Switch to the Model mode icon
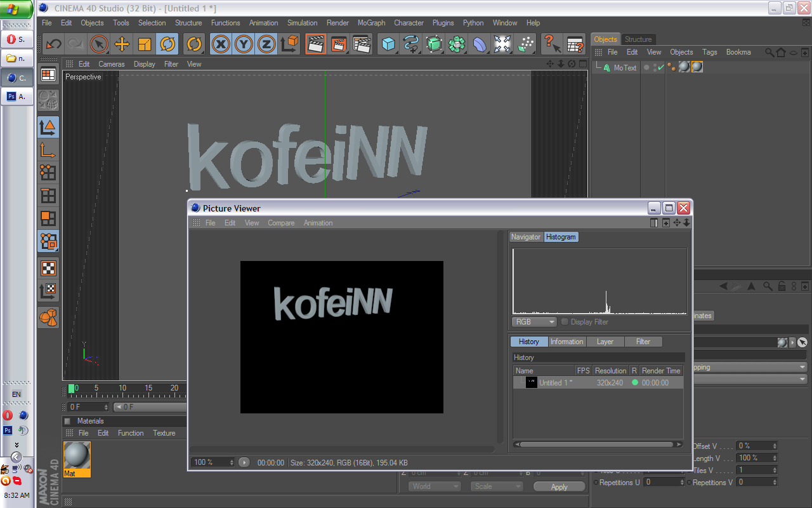 (x=48, y=127)
